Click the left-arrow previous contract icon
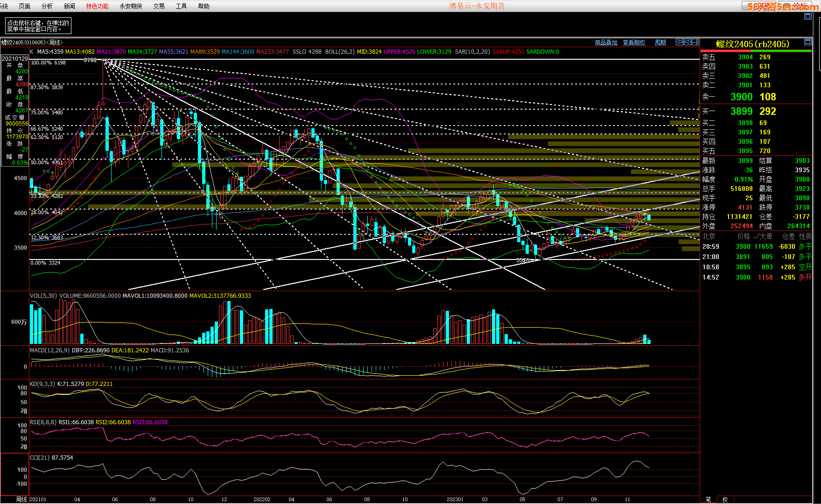The image size is (821, 504). (680, 42)
